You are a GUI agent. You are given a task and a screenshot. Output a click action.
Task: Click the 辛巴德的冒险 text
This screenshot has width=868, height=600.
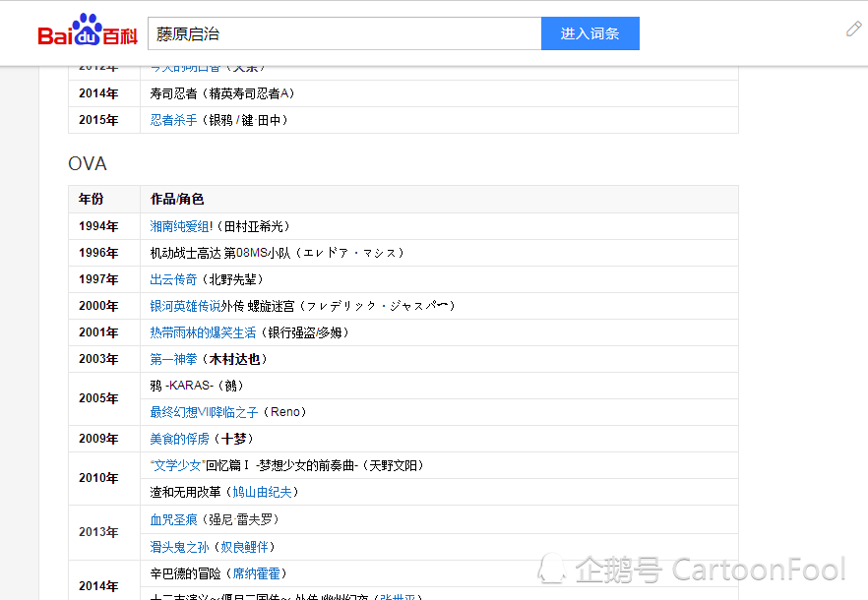point(185,574)
